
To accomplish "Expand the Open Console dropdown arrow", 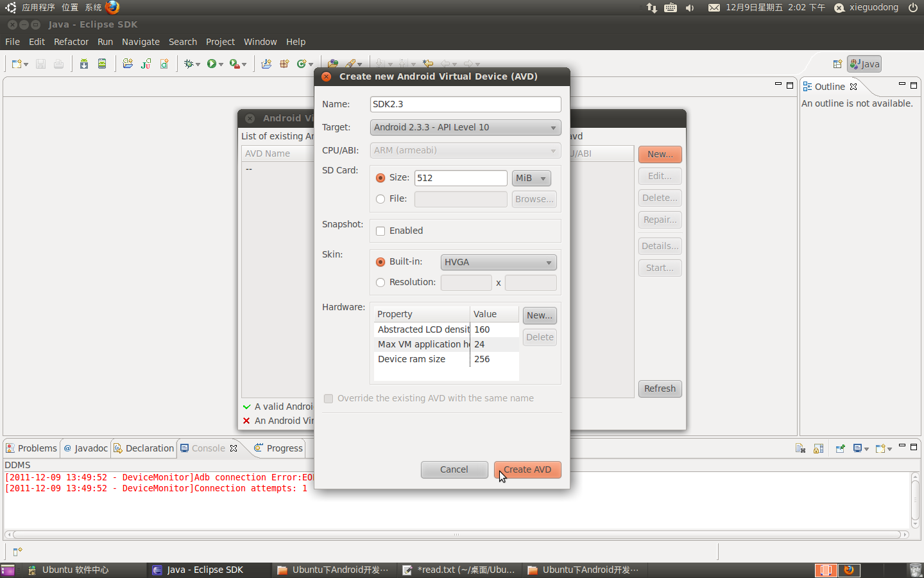I will pos(889,449).
